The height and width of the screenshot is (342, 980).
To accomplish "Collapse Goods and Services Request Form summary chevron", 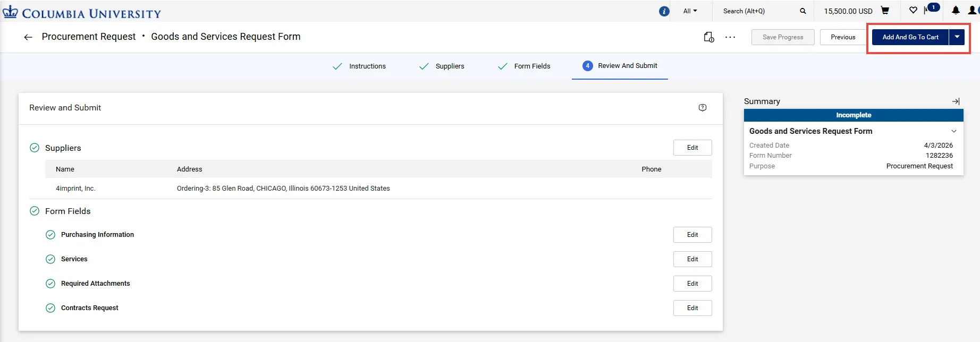I will coord(954,131).
